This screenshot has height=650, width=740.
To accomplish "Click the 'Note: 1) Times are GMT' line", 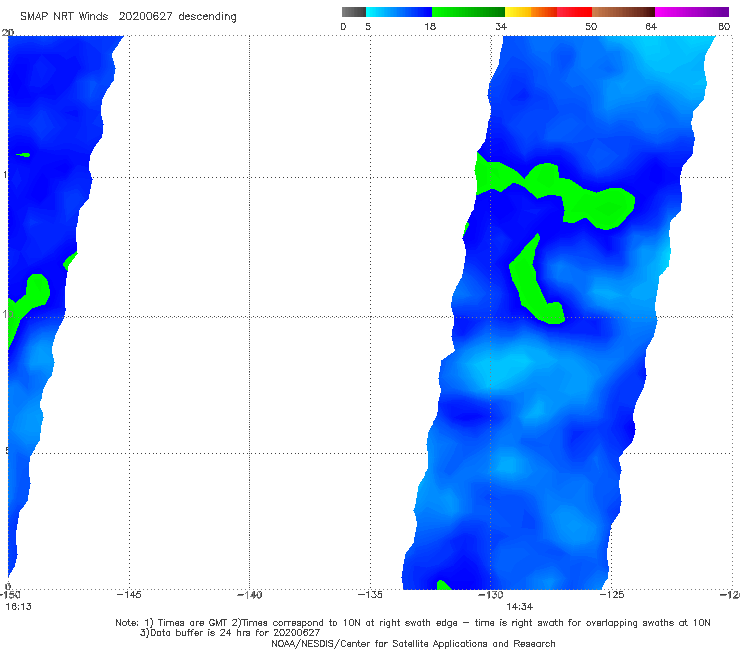I will pyautogui.click(x=413, y=623).
